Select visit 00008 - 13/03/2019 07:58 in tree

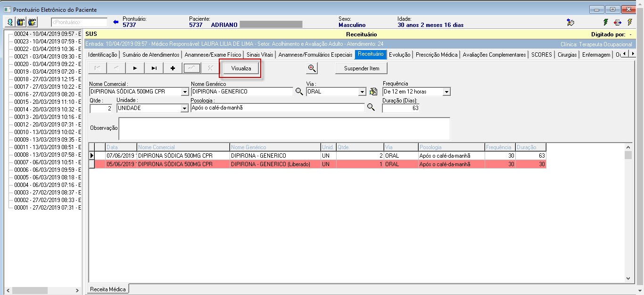[x=47, y=155]
